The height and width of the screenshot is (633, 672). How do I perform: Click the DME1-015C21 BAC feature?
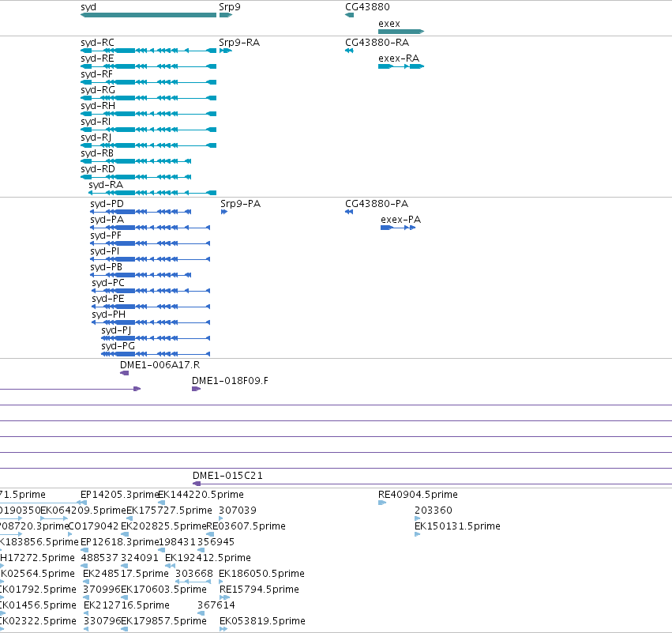coord(433,484)
